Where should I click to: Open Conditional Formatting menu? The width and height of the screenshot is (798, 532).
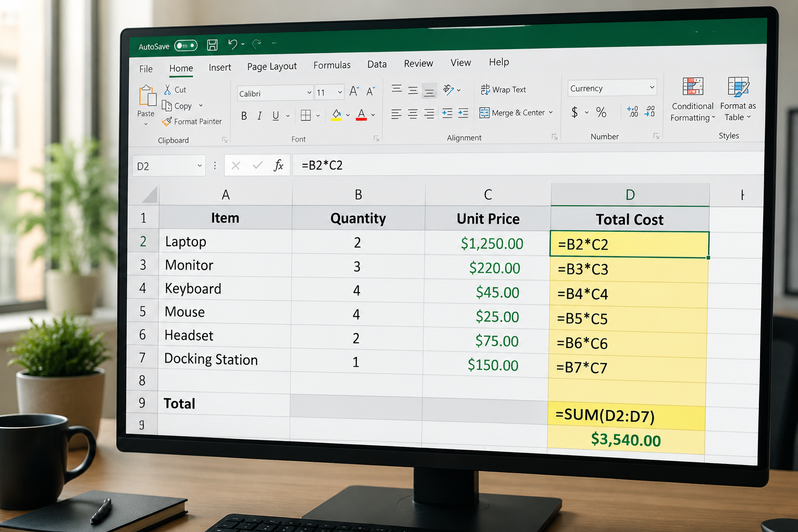(x=693, y=100)
